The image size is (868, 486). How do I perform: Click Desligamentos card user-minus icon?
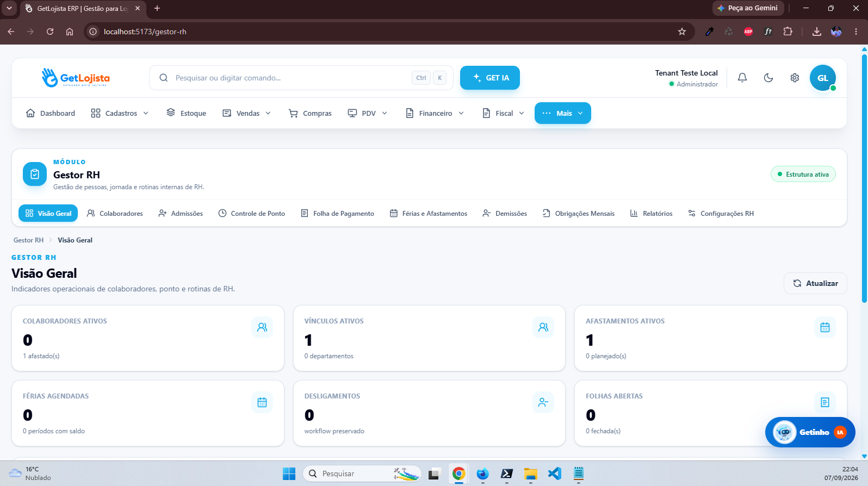coord(543,402)
